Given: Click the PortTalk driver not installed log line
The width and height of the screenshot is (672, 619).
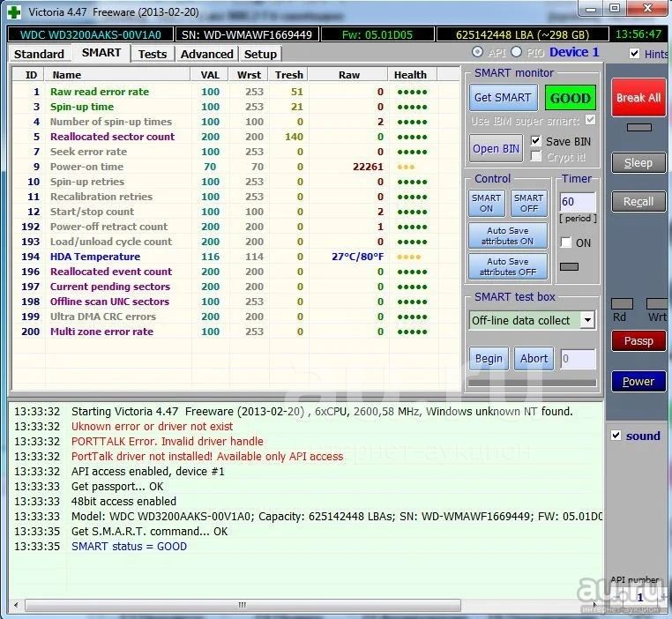Looking at the screenshot, I should (207, 456).
